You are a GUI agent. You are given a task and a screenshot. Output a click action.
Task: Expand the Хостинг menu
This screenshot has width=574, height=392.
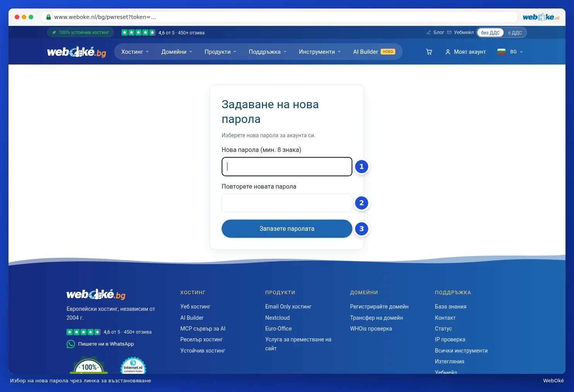[x=135, y=52]
